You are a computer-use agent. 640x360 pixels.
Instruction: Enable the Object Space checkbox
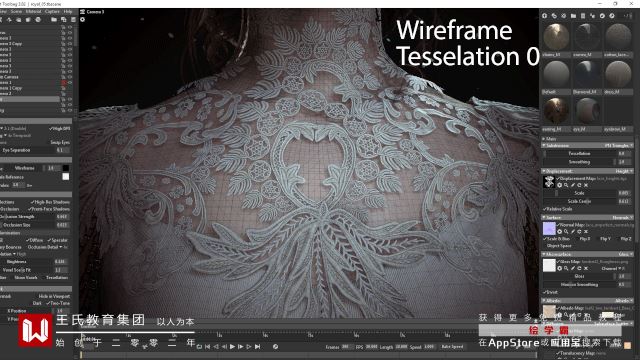(x=558, y=246)
